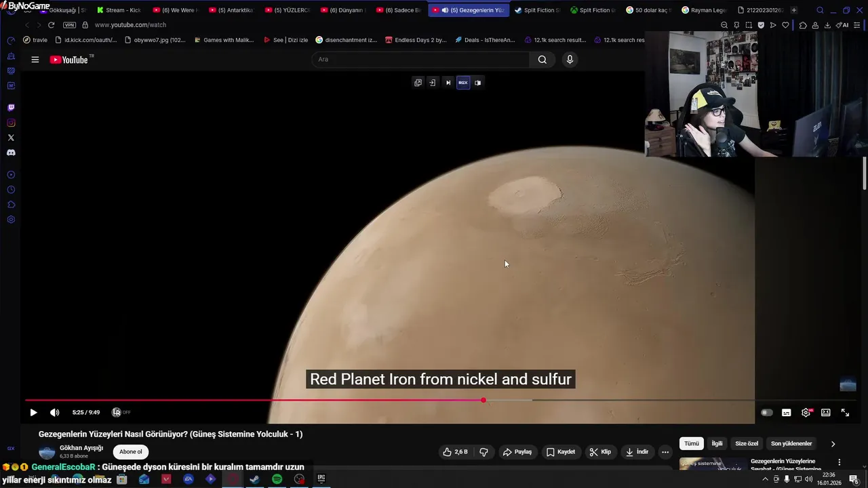Switch to the 50 dolar kaç tab

[648, 10]
